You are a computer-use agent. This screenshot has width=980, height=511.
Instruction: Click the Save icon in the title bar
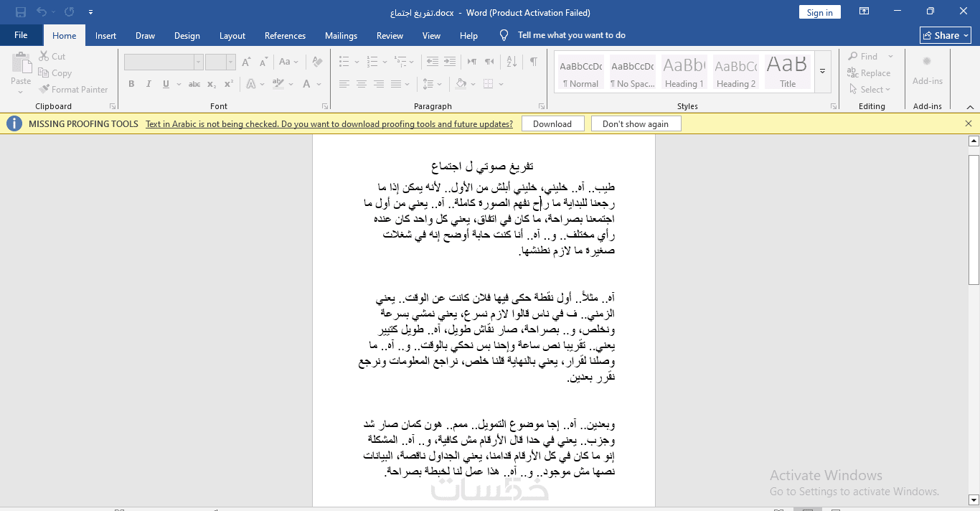(x=21, y=12)
